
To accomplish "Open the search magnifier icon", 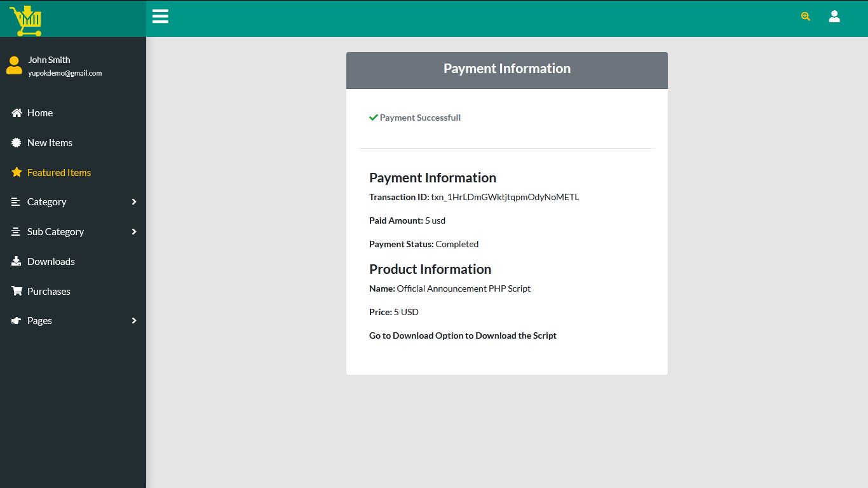I will click(x=806, y=17).
